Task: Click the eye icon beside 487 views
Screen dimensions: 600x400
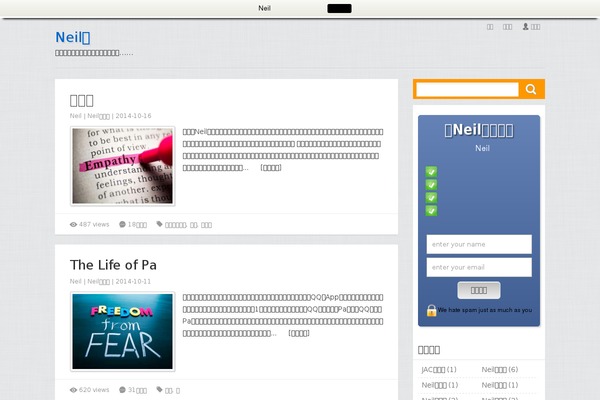Action: (x=73, y=225)
